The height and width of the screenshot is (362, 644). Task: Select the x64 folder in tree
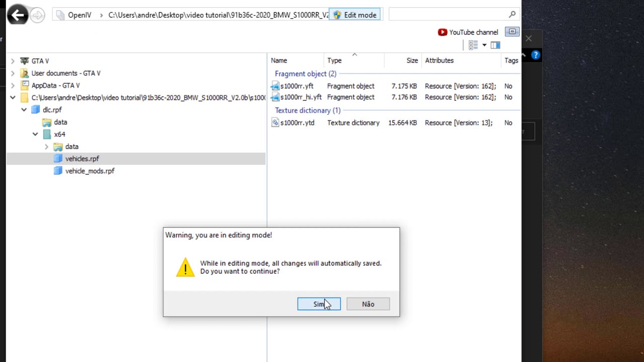59,134
